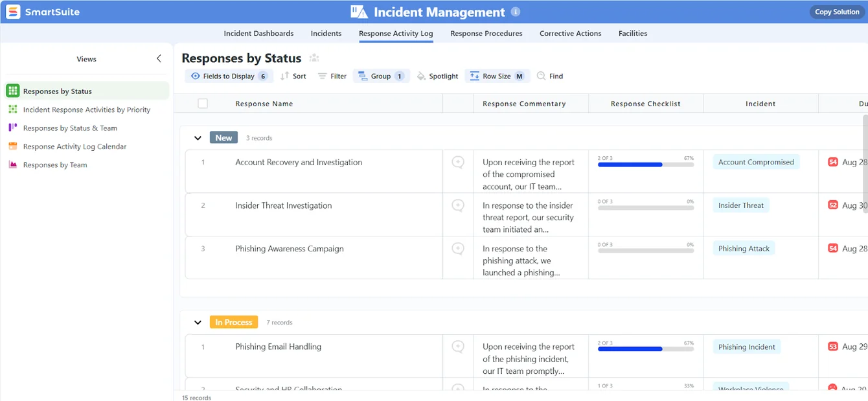Click the 52 days badge on Insider Threat row

(833, 205)
